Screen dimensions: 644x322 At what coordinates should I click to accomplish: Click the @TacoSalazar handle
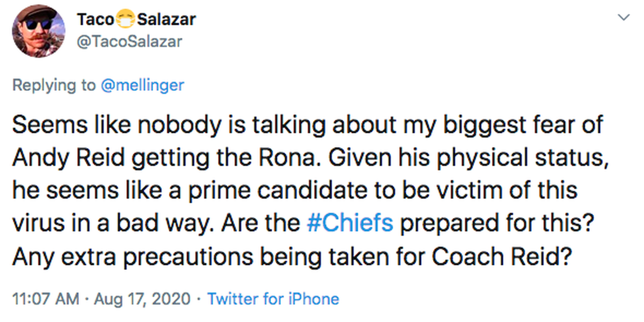129,42
